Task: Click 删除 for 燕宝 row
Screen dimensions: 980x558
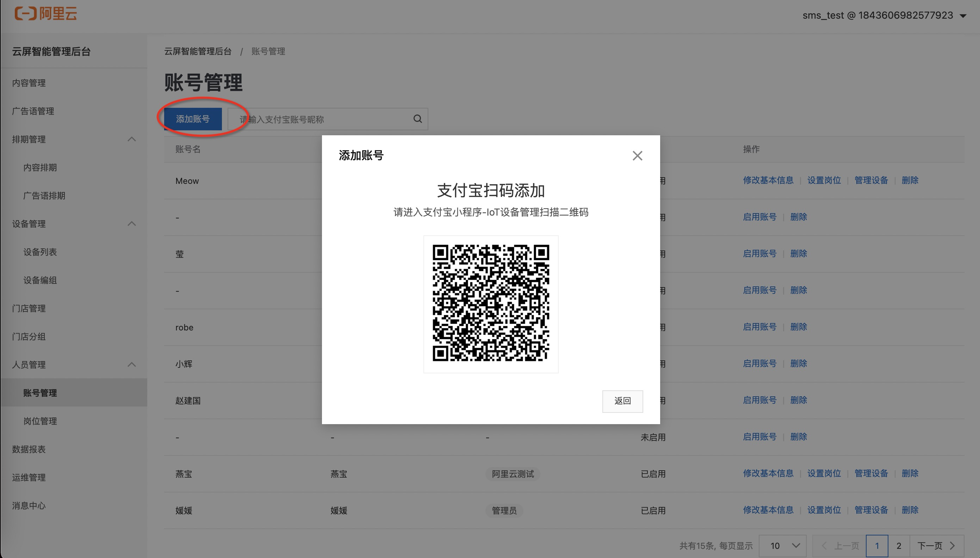Action: tap(910, 473)
